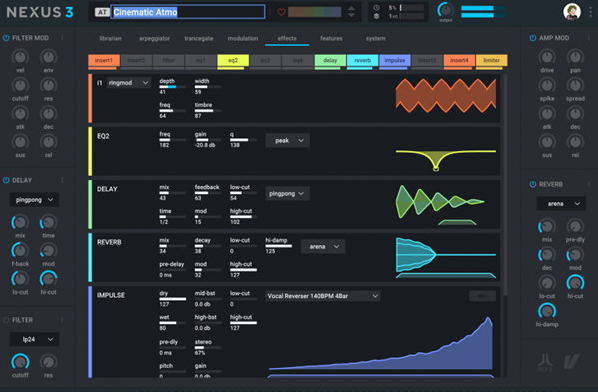Step presets with up/down arrows

pos(351,12)
